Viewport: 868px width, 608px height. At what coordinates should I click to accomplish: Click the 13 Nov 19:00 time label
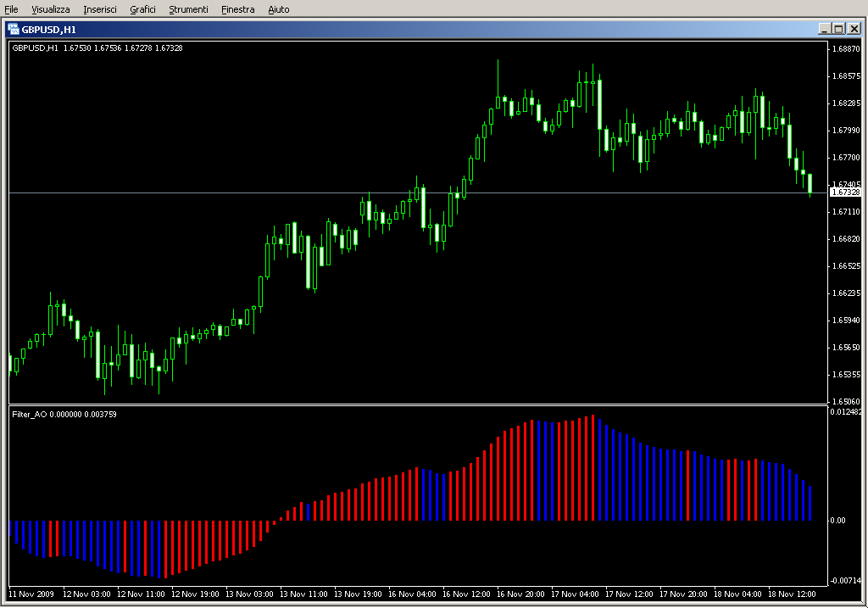point(358,594)
